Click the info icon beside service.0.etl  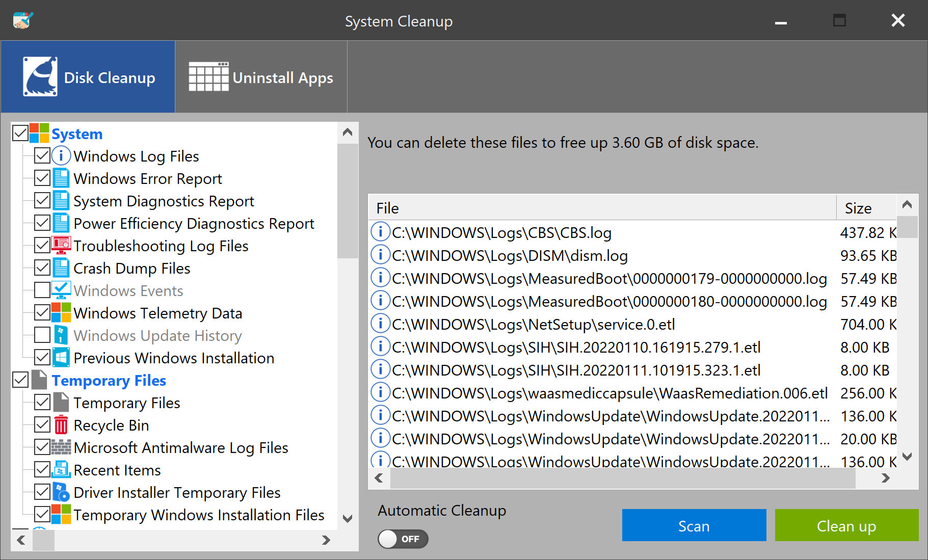[380, 324]
